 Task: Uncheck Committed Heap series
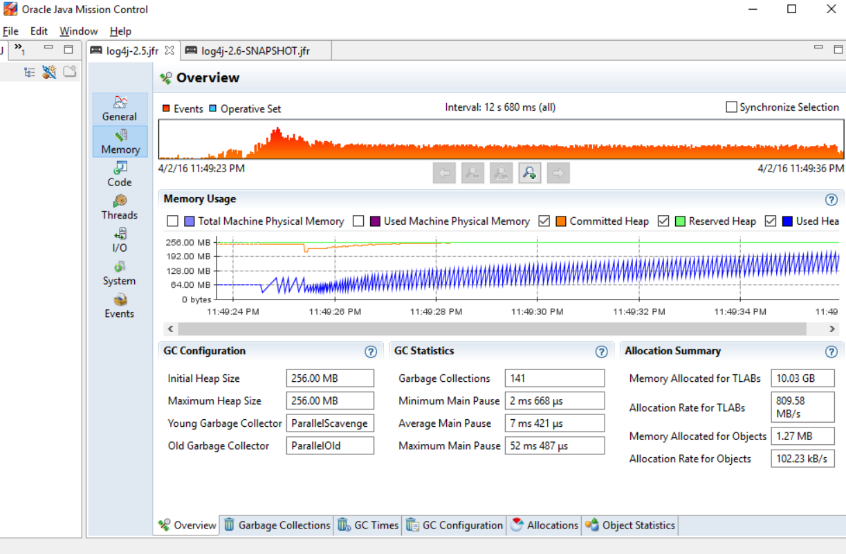pyautogui.click(x=544, y=221)
